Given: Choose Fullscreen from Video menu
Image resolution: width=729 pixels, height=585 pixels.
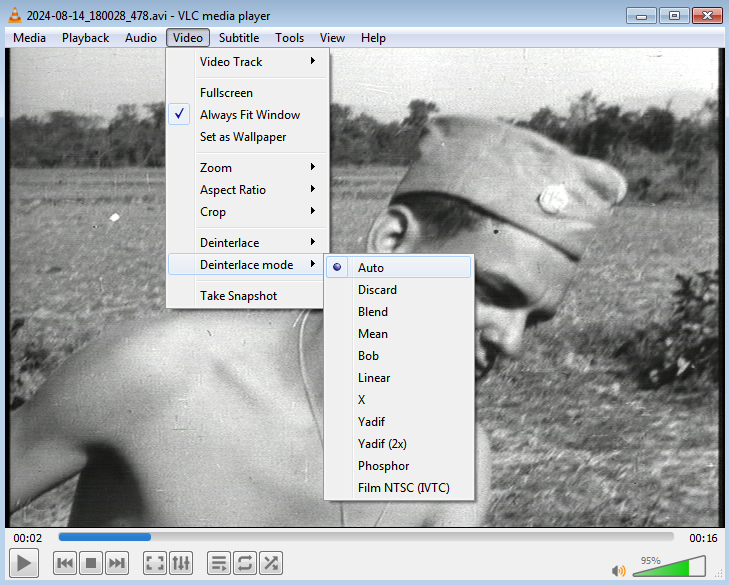Looking at the screenshot, I should pyautogui.click(x=247, y=93).
